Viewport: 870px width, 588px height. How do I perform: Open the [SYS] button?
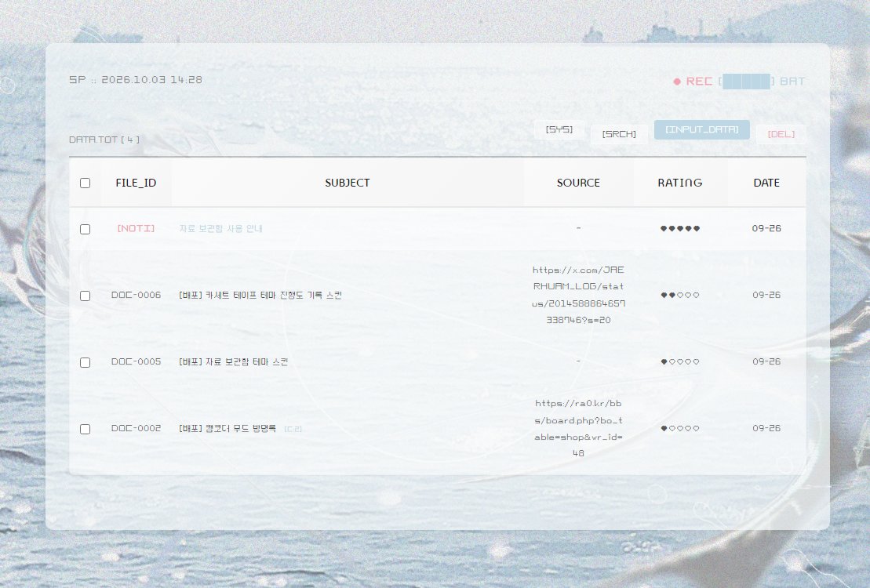pyautogui.click(x=559, y=129)
